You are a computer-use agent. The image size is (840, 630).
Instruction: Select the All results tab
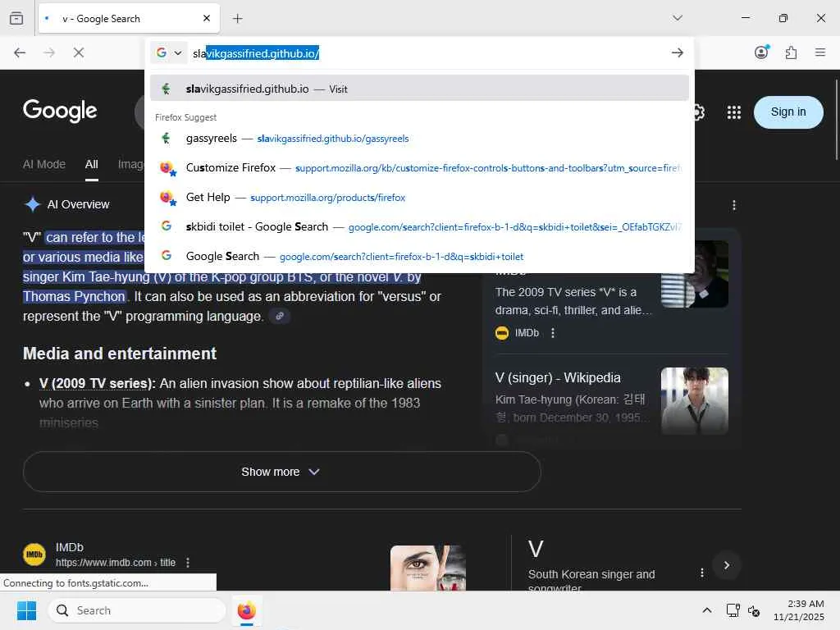pos(92,164)
